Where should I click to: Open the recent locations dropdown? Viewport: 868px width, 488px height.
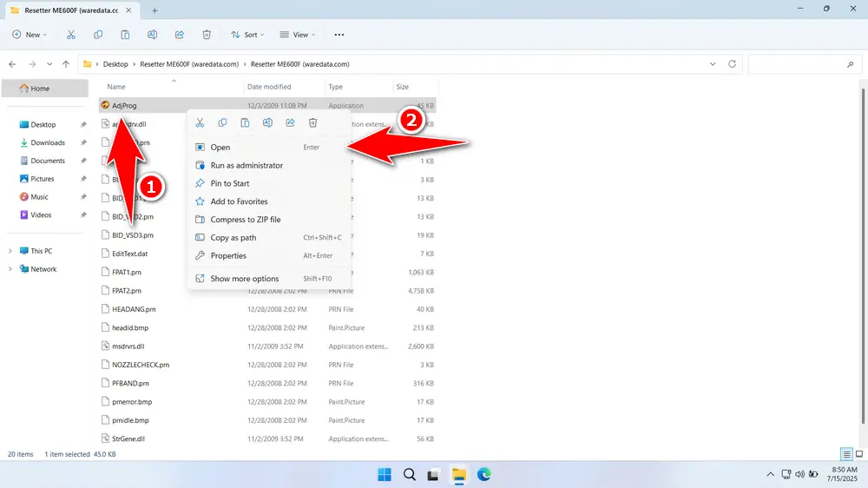click(49, 64)
